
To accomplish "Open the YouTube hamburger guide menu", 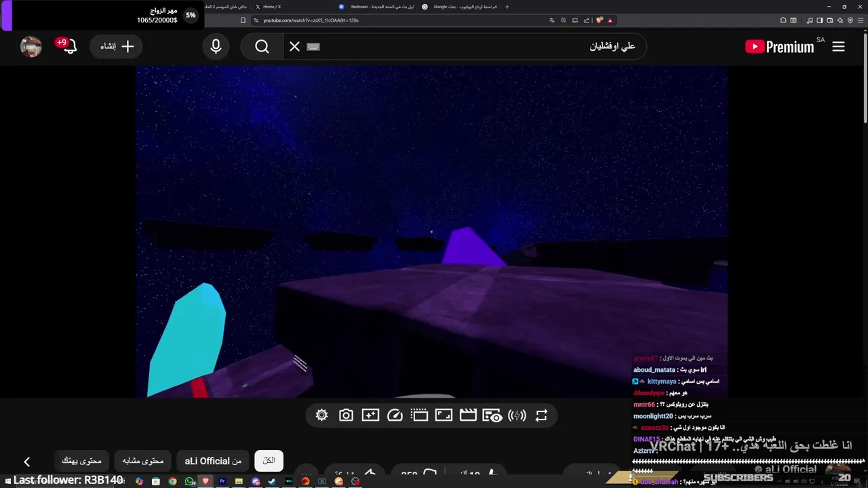I will click(838, 47).
